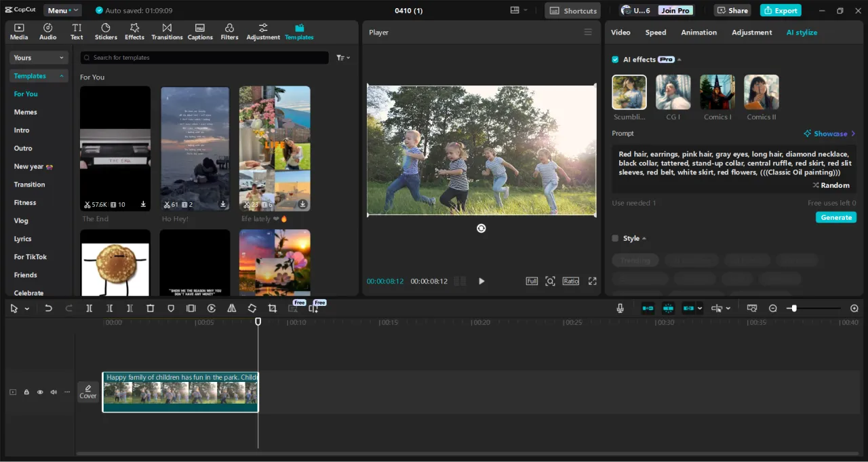Hide the video track using the eye icon
868x462 pixels.
40,392
